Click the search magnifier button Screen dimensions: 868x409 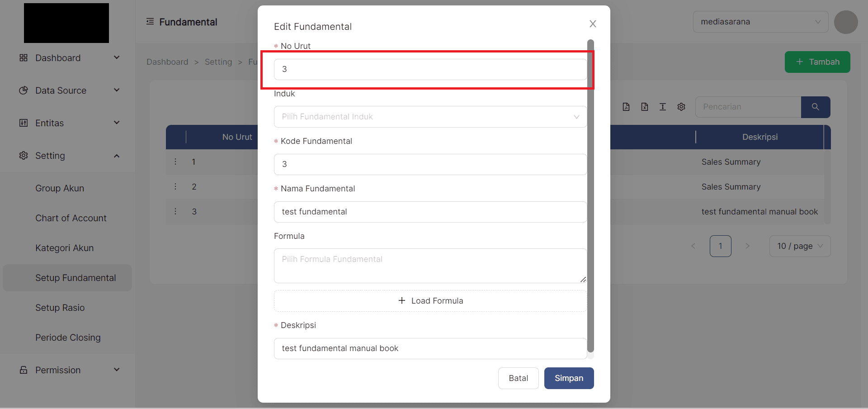pyautogui.click(x=815, y=107)
